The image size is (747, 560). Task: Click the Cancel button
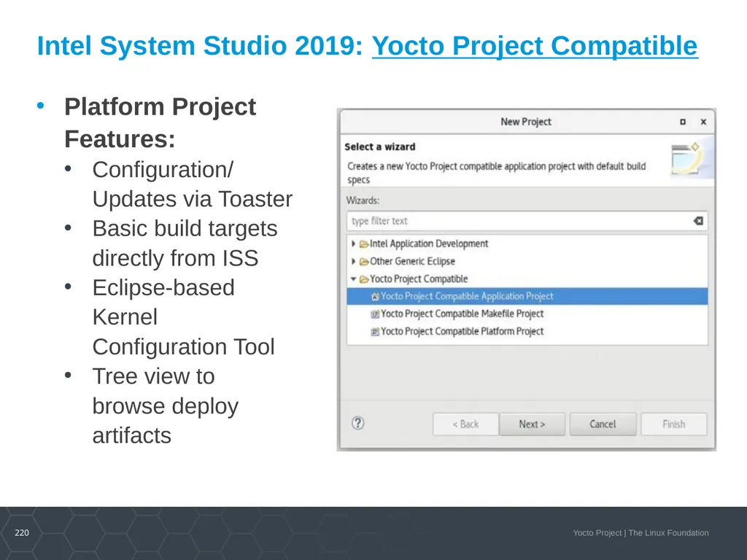603,424
